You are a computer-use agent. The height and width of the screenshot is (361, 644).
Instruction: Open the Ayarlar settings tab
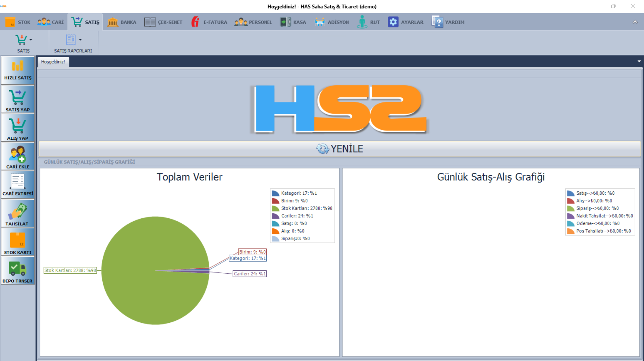pyautogui.click(x=406, y=22)
